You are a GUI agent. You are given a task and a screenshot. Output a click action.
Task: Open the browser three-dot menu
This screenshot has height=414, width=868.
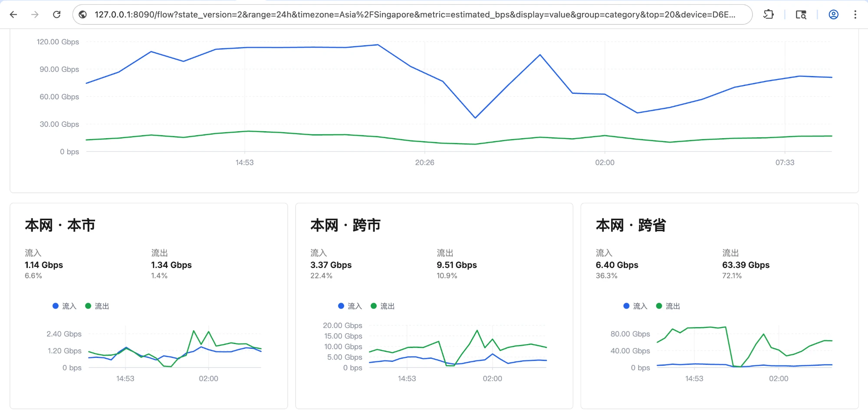[x=855, y=14]
